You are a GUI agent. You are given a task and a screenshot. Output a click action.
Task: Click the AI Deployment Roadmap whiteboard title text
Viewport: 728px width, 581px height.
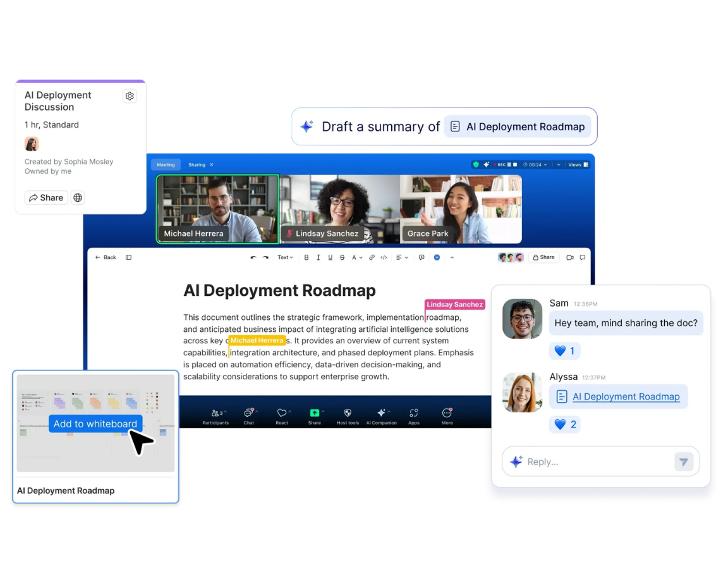coord(66,491)
